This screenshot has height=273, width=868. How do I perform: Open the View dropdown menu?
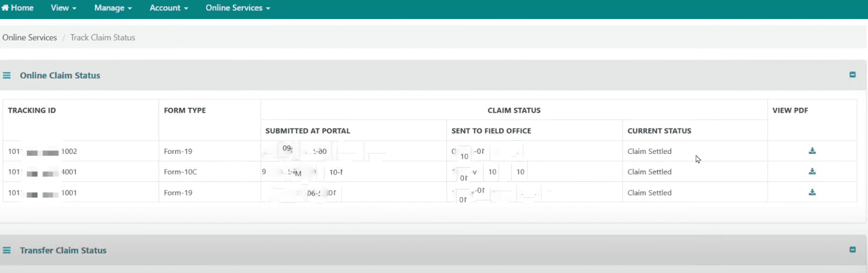click(x=63, y=8)
